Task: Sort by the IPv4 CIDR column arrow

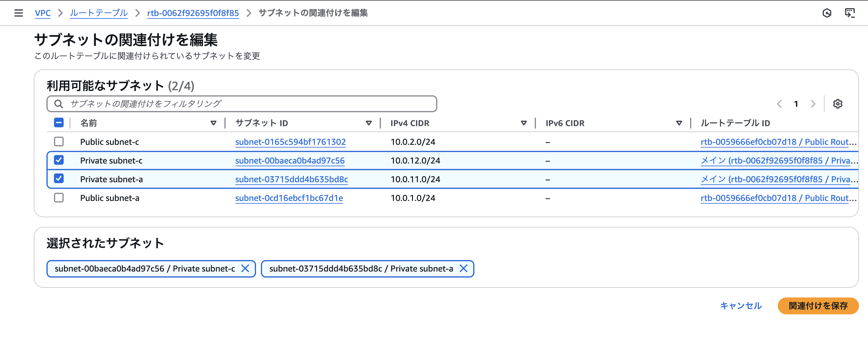Action: [x=524, y=123]
